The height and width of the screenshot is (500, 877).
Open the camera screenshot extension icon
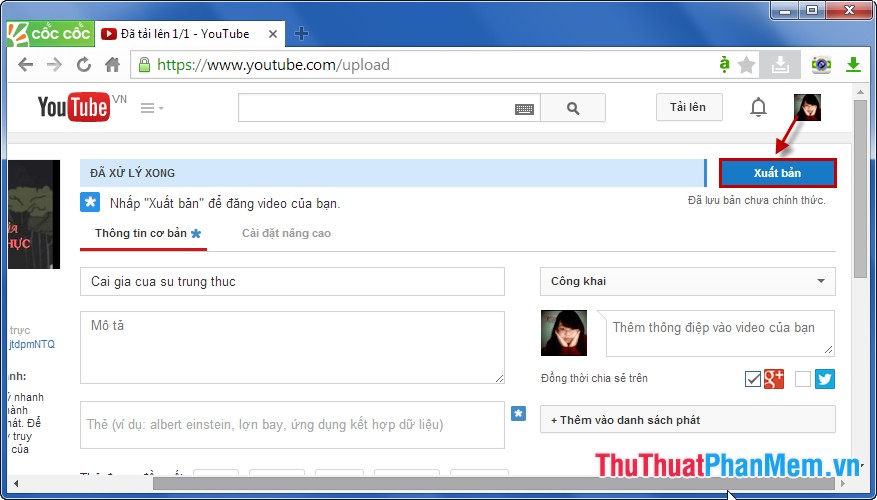[x=821, y=65]
